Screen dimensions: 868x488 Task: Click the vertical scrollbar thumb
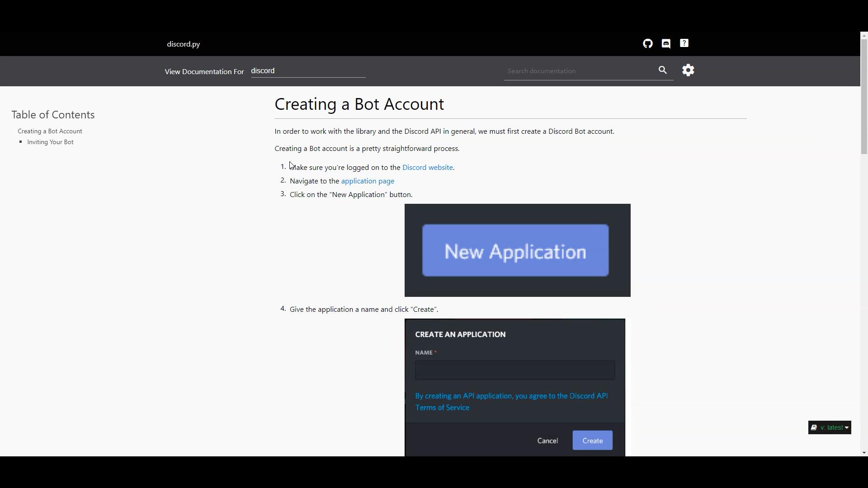[864, 96]
